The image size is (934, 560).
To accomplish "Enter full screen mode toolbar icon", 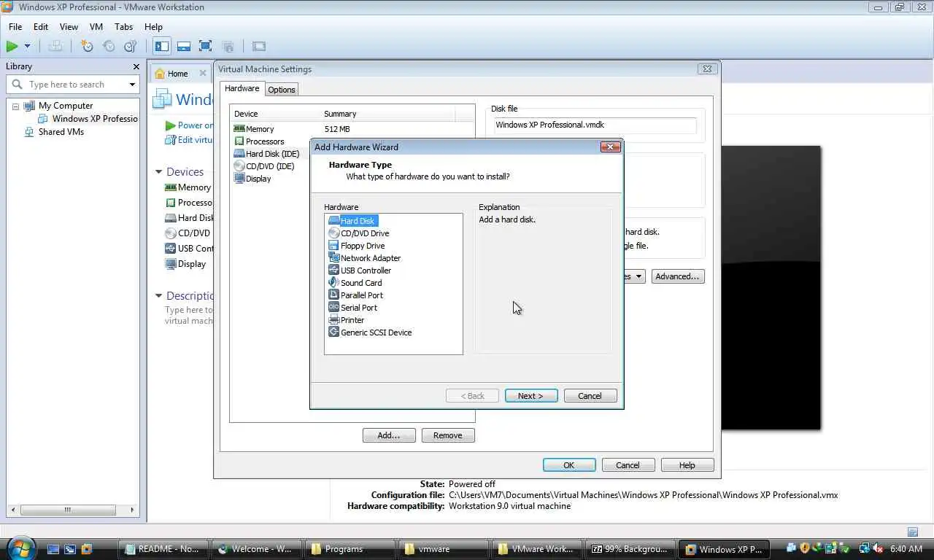I will 206,46.
